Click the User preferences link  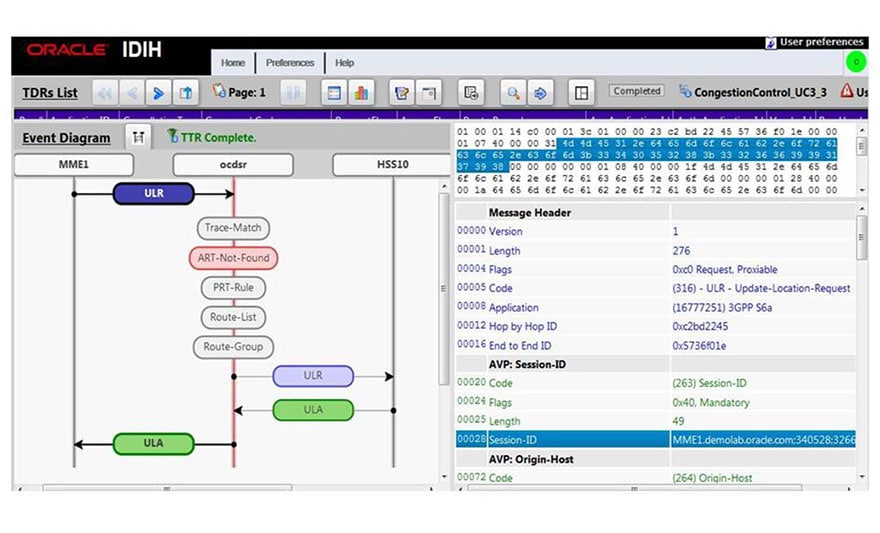point(822,42)
